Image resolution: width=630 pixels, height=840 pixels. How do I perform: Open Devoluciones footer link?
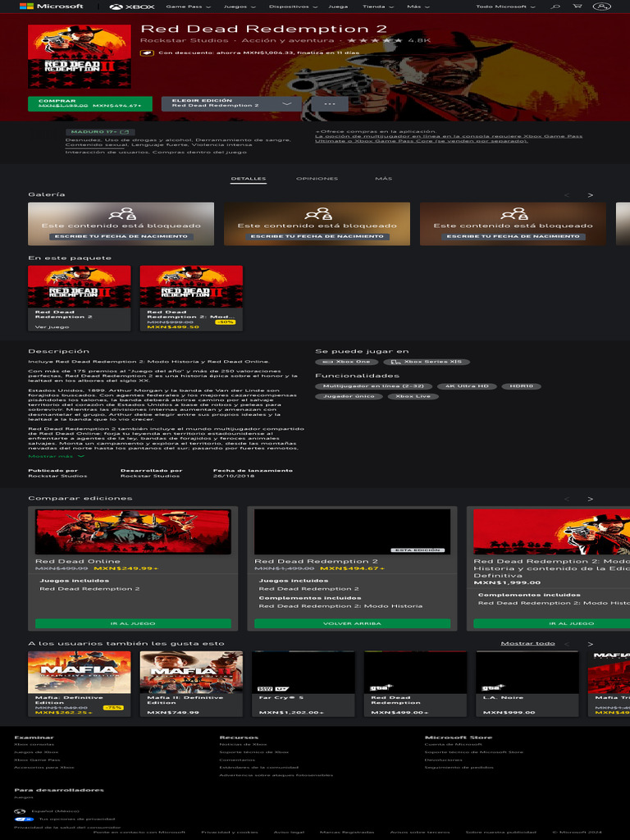[442, 760]
